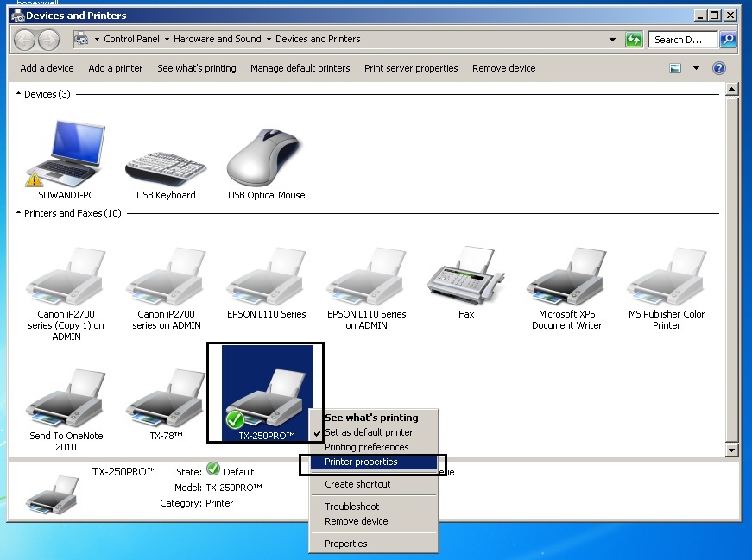Viewport: 752px width, 560px height.
Task: Collapse the Devices (3) group
Action: 19,94
